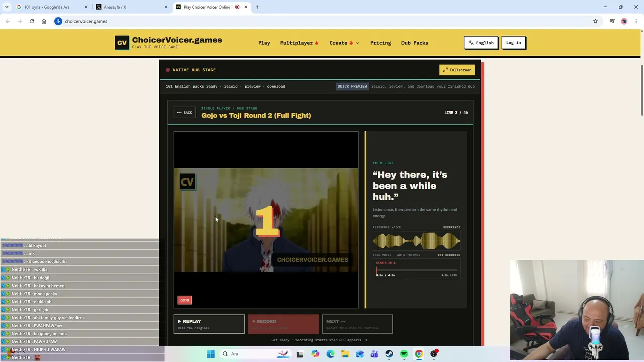
Task: Open Task View on the taskbar
Action: coord(300,354)
